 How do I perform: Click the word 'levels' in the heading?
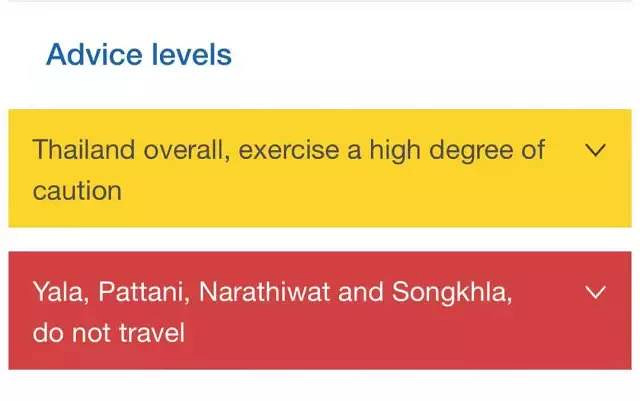(x=191, y=54)
